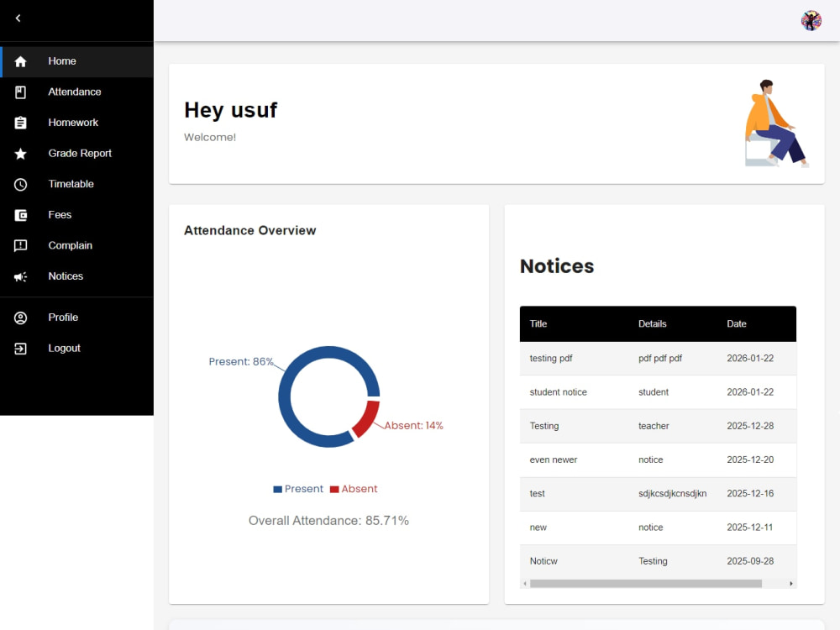Click the 'Present: 86%' chart label
The image size is (840, 630).
(241, 361)
